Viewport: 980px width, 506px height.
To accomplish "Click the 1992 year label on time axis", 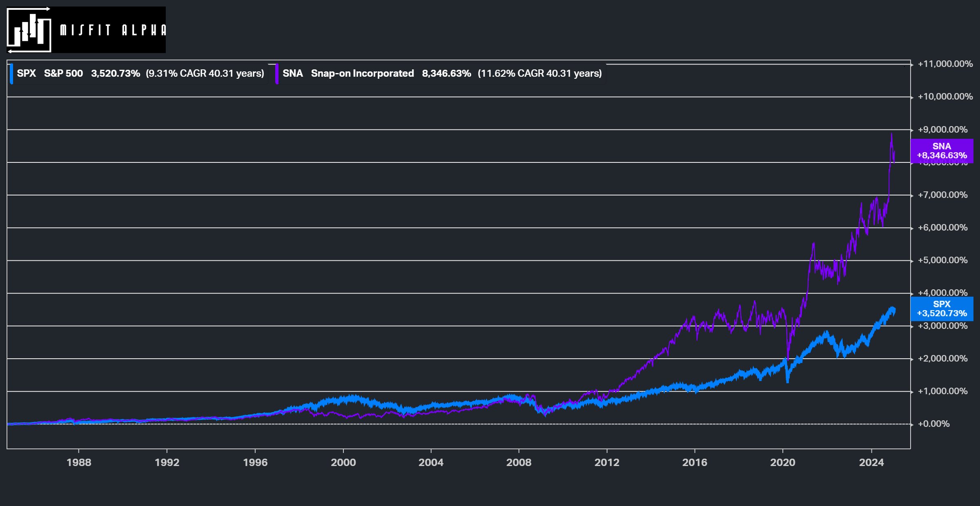I will pos(167,463).
